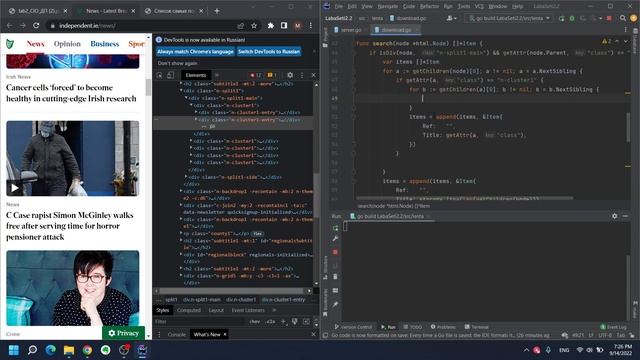Open Terminal tool window

click(476, 327)
